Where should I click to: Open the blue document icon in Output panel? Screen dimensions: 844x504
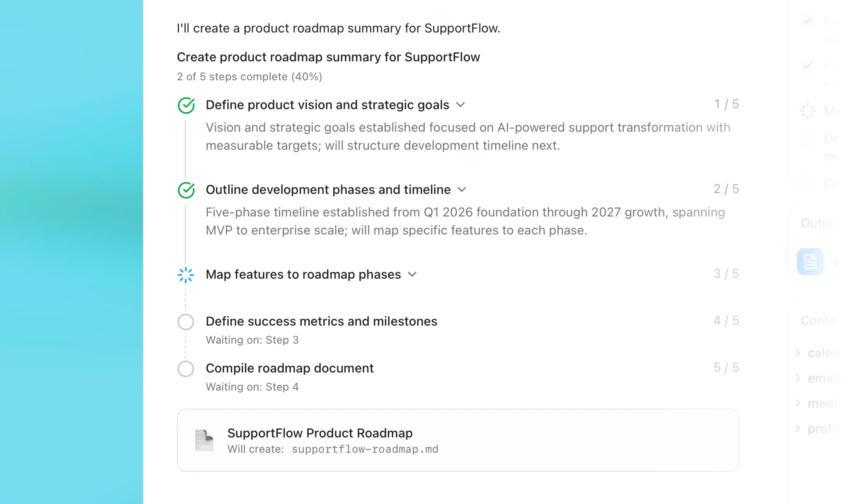810,262
